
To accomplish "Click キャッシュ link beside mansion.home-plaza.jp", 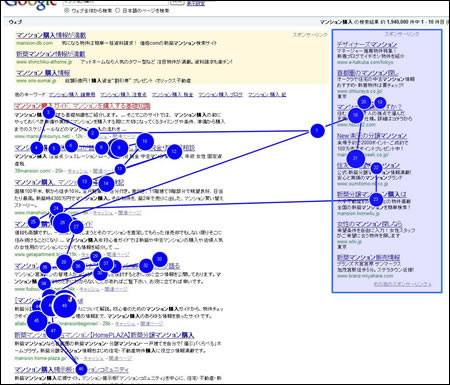I will (x=93, y=358).
